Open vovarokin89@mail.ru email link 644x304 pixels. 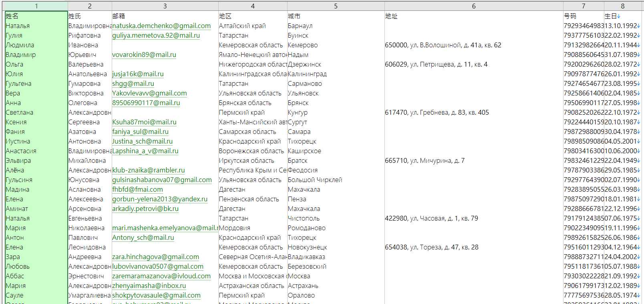point(144,55)
